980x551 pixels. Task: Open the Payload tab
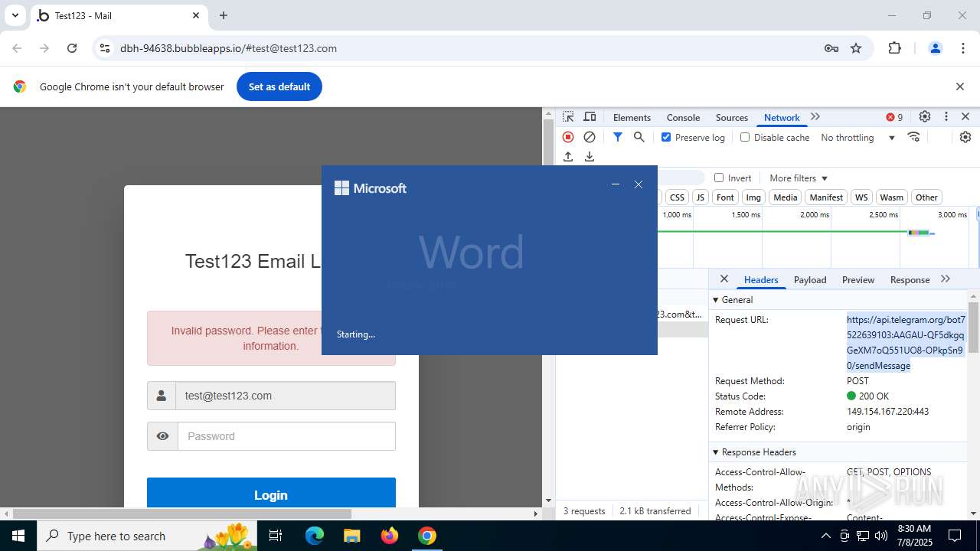(810, 279)
